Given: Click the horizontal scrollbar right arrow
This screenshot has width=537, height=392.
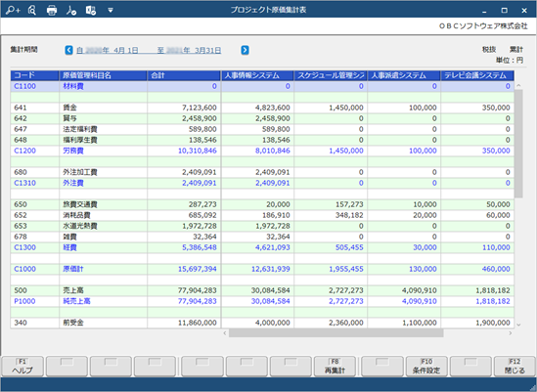Looking at the screenshot, I should click(511, 332).
